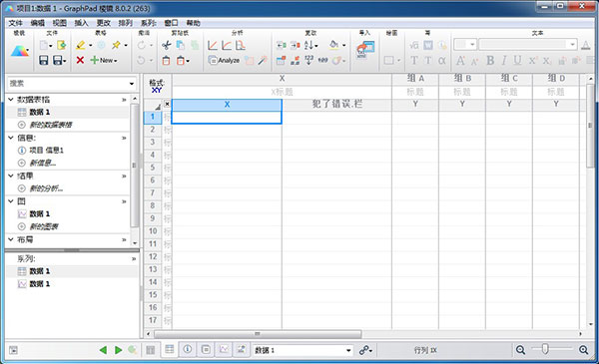Open the font name dropdown
The image size is (599, 364).
(572, 45)
